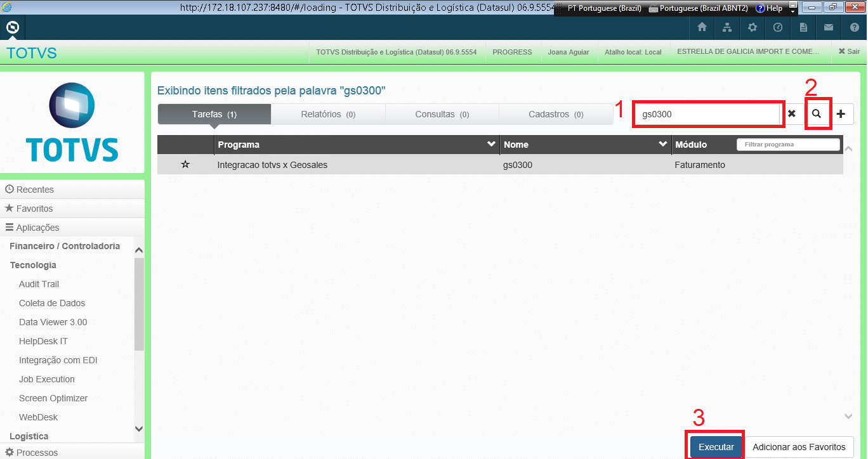Open Data Viewer 3.00
This screenshot has width=868, height=459.
point(53,322)
